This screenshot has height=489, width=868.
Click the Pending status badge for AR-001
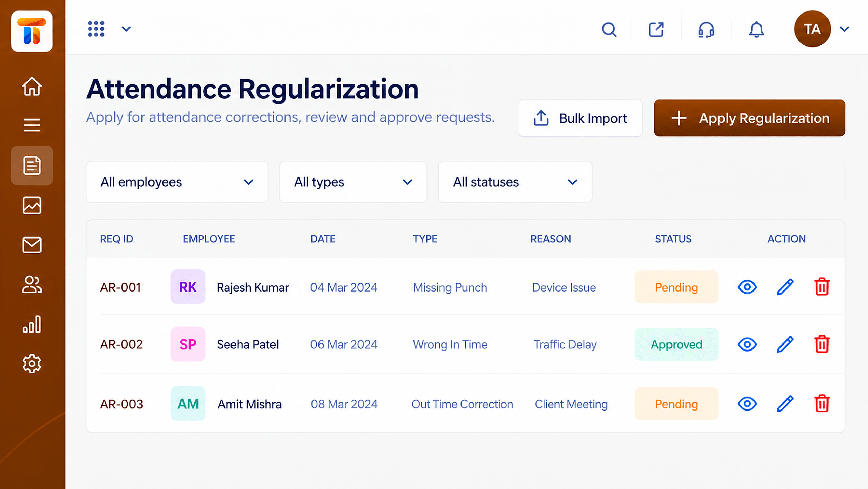(x=676, y=287)
